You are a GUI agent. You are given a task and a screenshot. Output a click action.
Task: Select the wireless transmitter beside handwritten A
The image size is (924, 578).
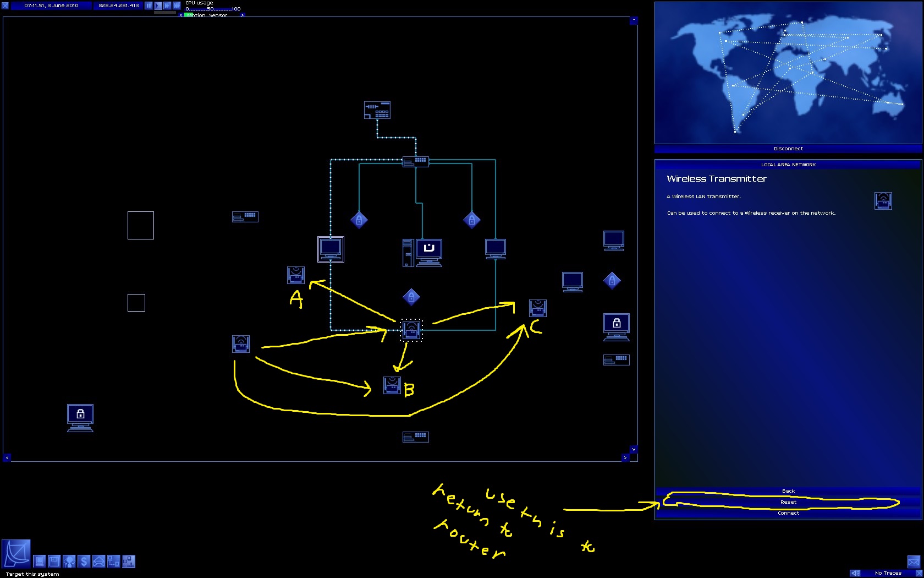(296, 275)
